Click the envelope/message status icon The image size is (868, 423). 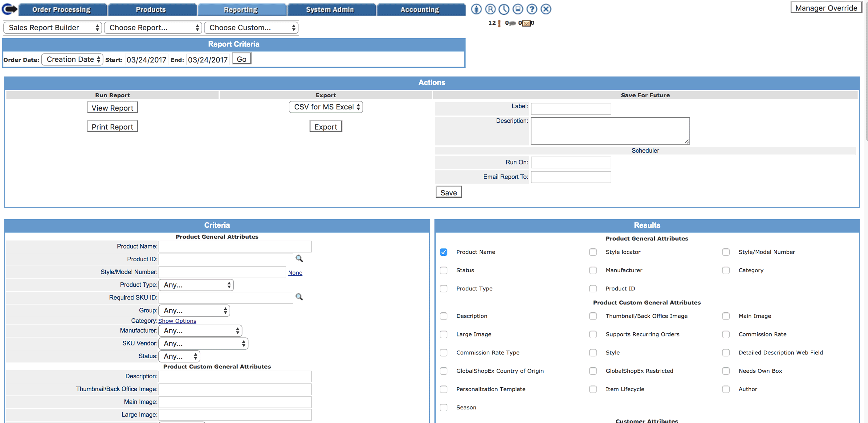pos(527,23)
